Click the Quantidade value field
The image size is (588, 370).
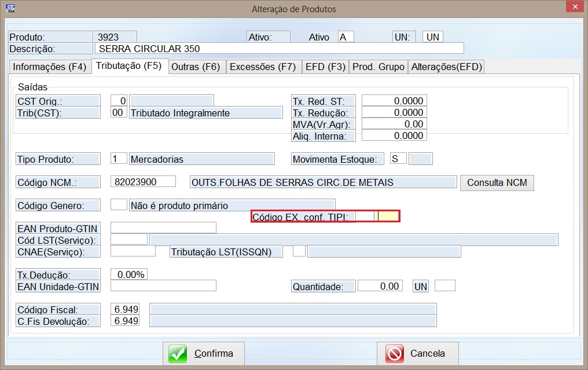(x=379, y=286)
